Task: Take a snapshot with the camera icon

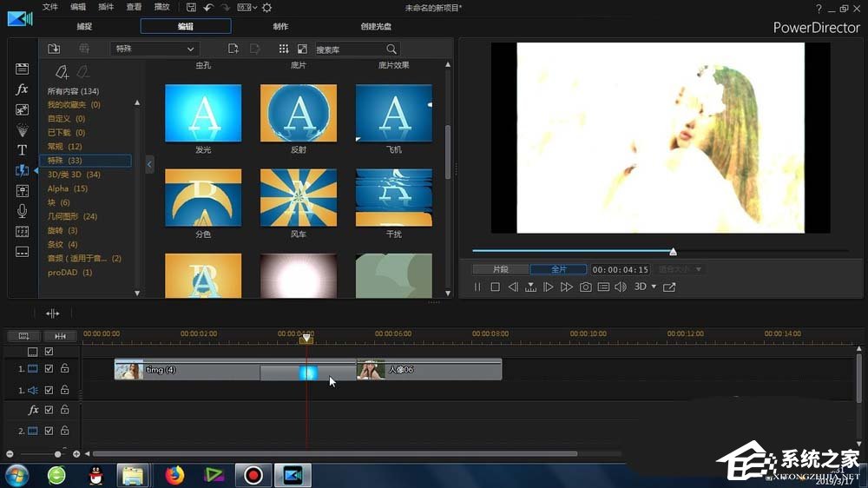Action: [x=586, y=287]
